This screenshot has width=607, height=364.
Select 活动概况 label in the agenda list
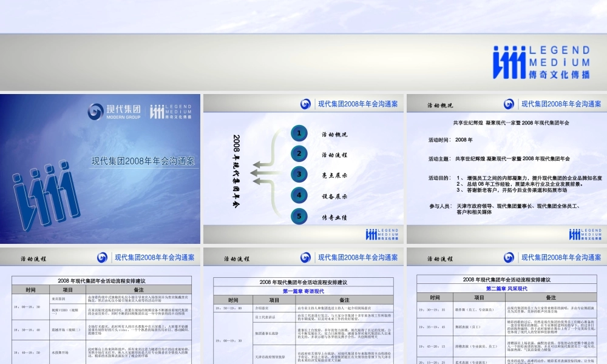[x=334, y=134]
